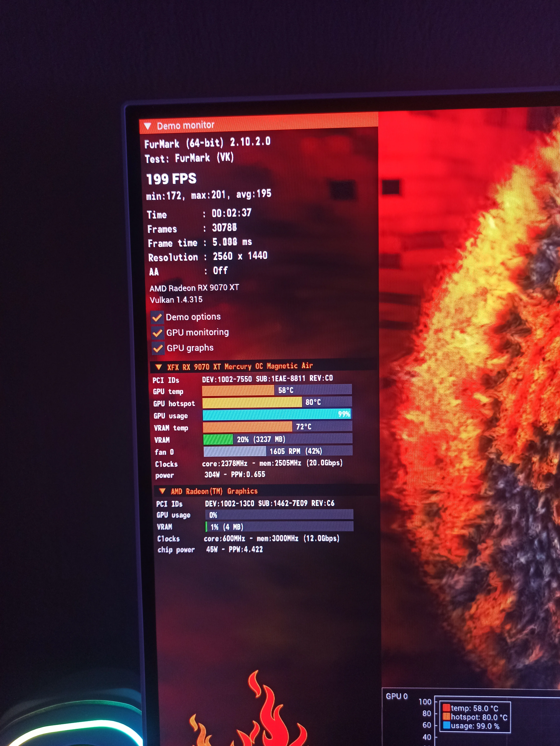This screenshot has width=560, height=746.
Task: Click the AMD Radeon RX 9070 XT label
Action: (194, 288)
